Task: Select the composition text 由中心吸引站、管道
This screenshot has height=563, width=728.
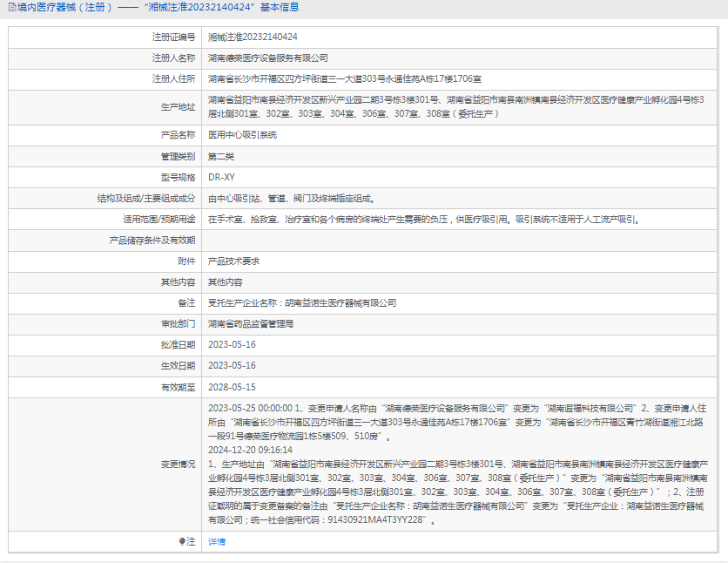Action: (x=292, y=199)
